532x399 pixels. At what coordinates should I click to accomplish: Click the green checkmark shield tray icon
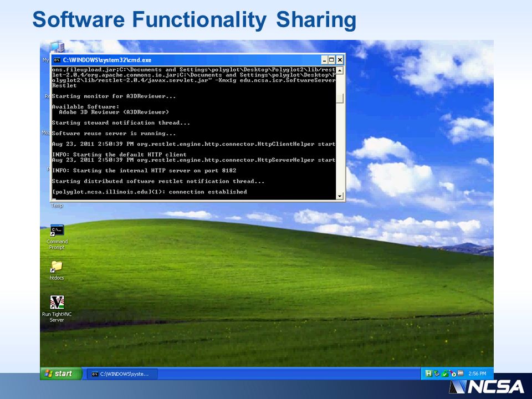445,374
